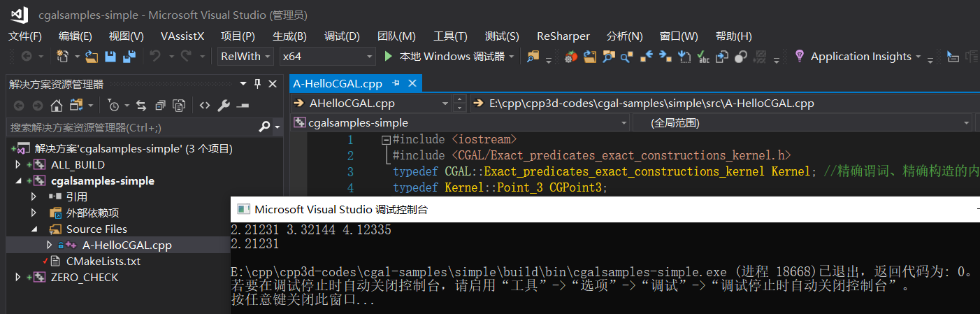Open the 文件(F) menu
Image resolution: width=980 pixels, height=314 pixels.
pos(25,36)
